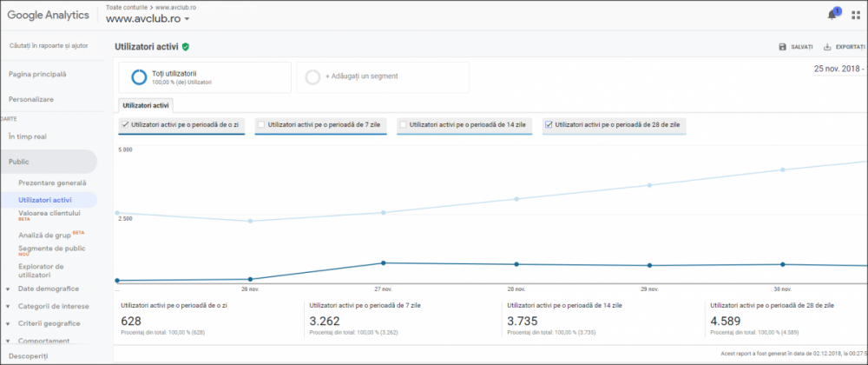This screenshot has width=868, height=365.
Task: Open the Google apps grid icon
Action: (x=856, y=16)
